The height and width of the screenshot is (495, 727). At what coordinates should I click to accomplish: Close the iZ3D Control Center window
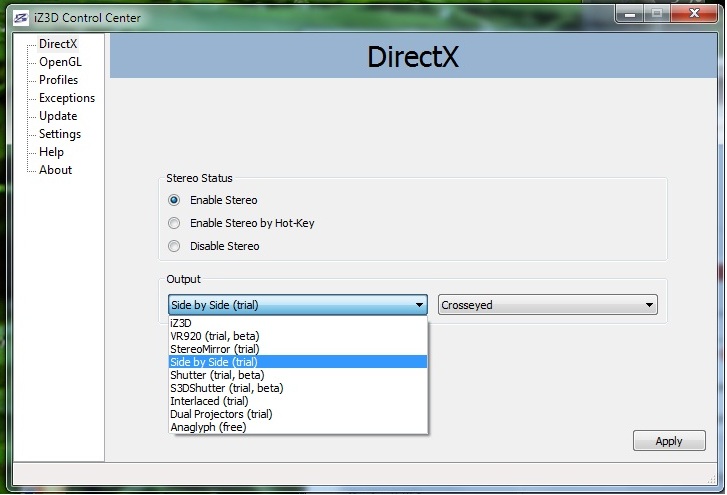694,13
